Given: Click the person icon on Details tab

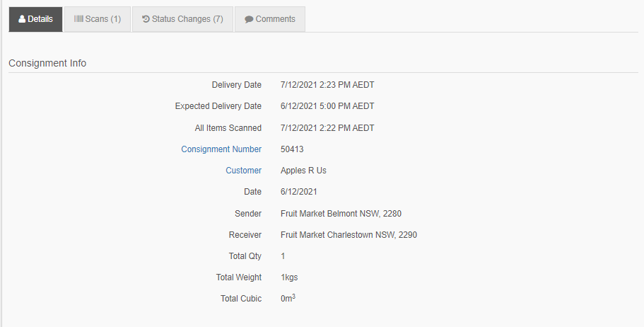Looking at the screenshot, I should coord(22,19).
